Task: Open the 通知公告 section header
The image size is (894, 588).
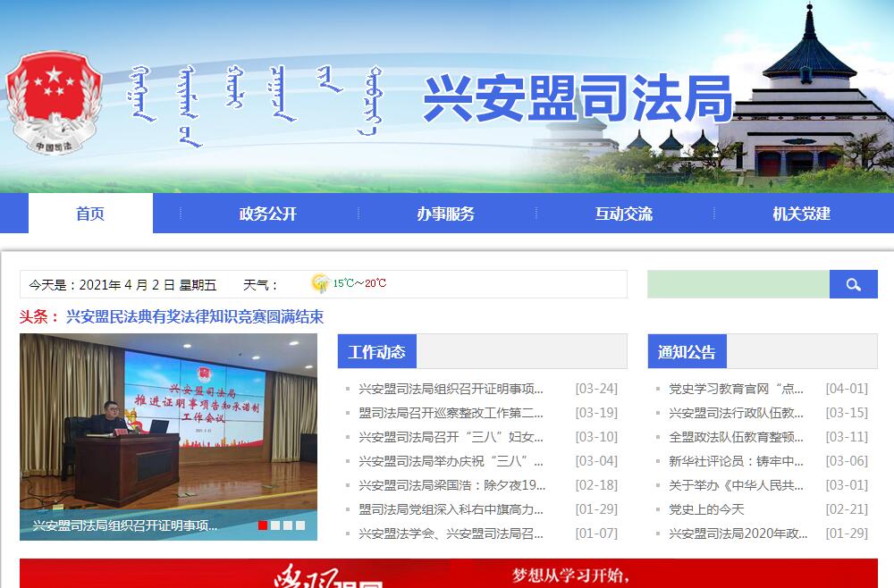Action: coord(687,351)
